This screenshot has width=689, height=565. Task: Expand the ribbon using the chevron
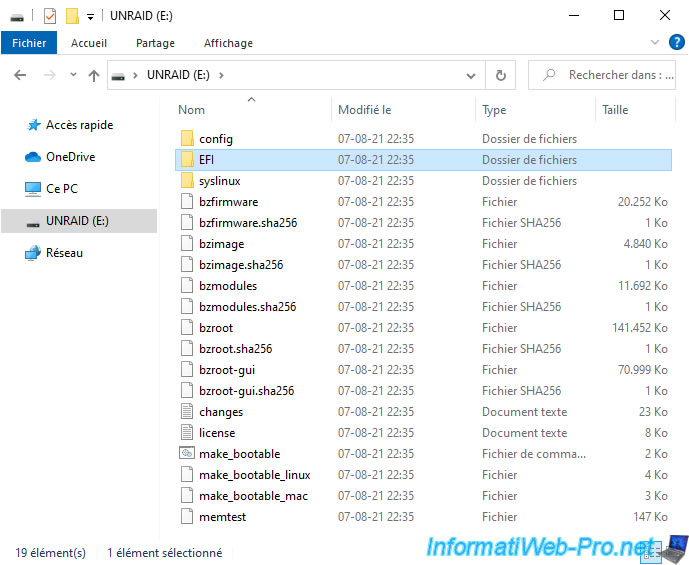654,43
